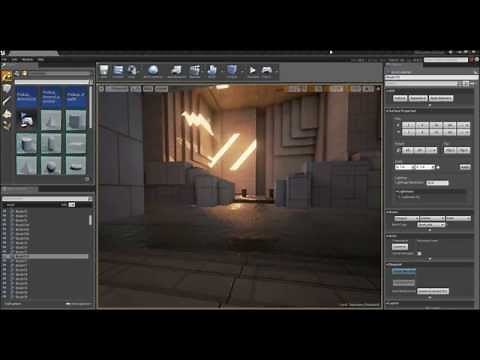Click the character figure thumbnail in placement grid
The image size is (480, 360).
pyautogui.click(x=26, y=120)
